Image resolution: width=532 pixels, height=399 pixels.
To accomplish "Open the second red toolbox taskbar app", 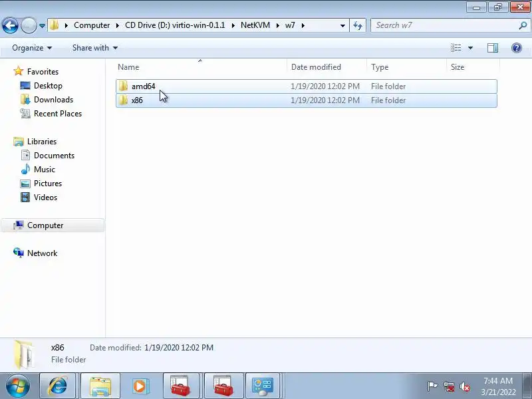I will point(223,386).
